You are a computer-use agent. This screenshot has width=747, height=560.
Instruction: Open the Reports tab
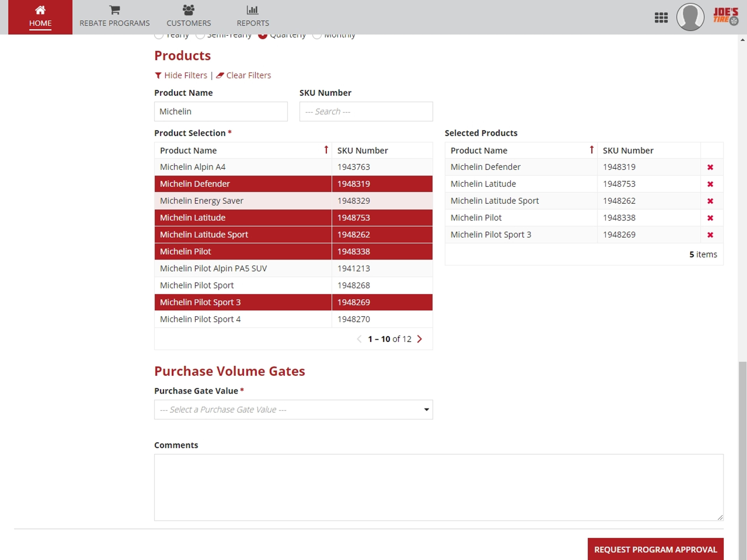point(253,17)
